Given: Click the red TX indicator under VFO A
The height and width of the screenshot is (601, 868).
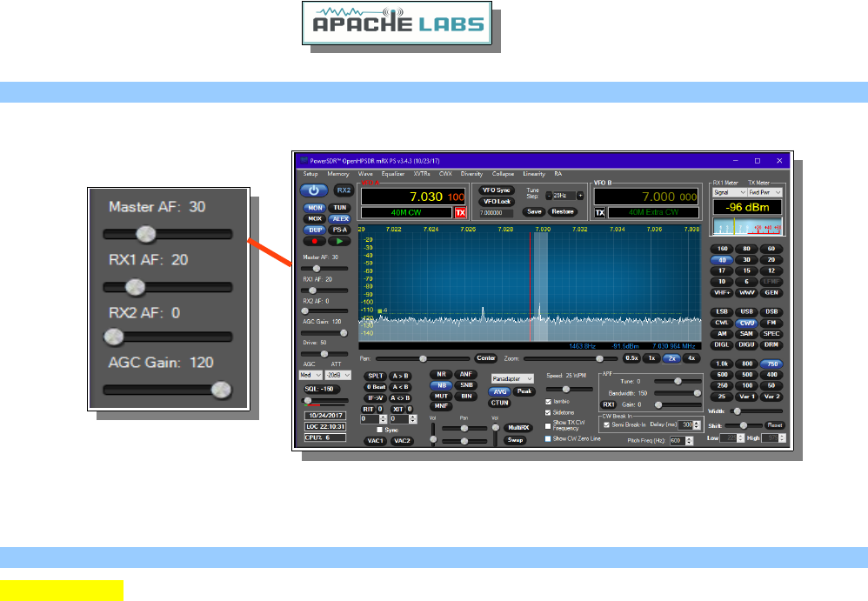Looking at the screenshot, I should (x=460, y=212).
